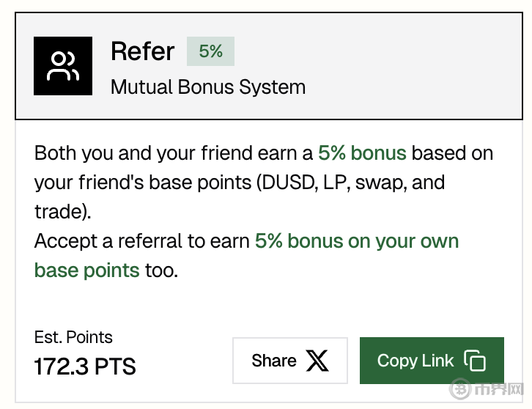The width and height of the screenshot is (532, 409).
Task: Click the "(DUSD, LP, swap, and" text
Action: 351,182
